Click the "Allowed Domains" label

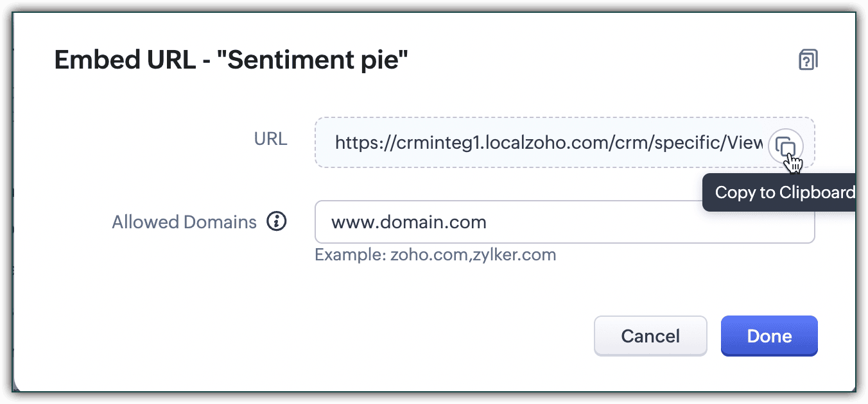[184, 222]
